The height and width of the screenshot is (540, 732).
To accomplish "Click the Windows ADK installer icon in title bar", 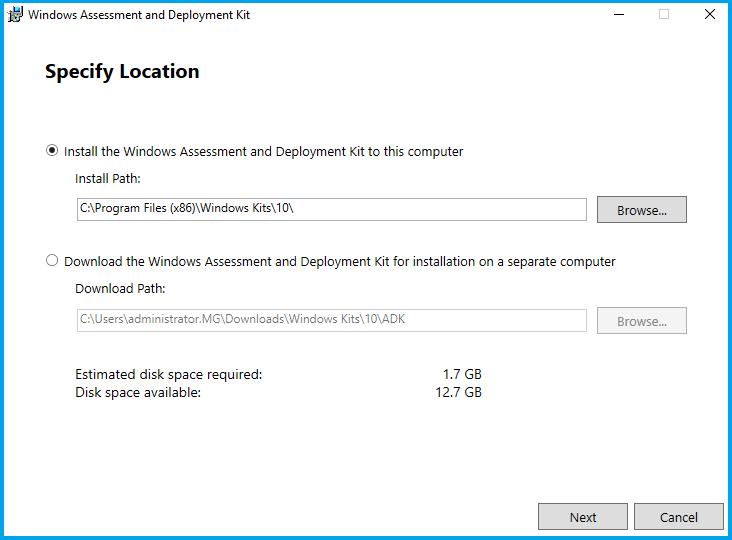I will coord(15,15).
